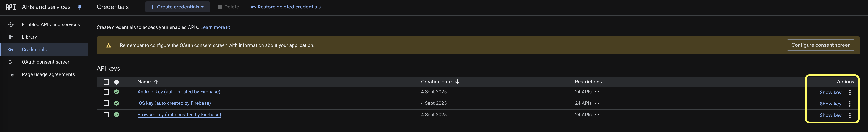The image size is (868, 132).
Task: Open three-dot menu for Browser key row
Action: (850, 115)
